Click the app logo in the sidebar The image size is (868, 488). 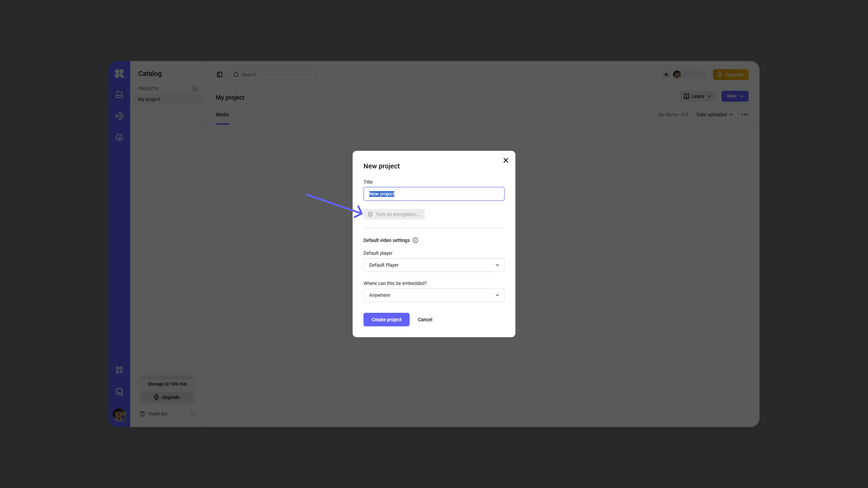pos(119,73)
